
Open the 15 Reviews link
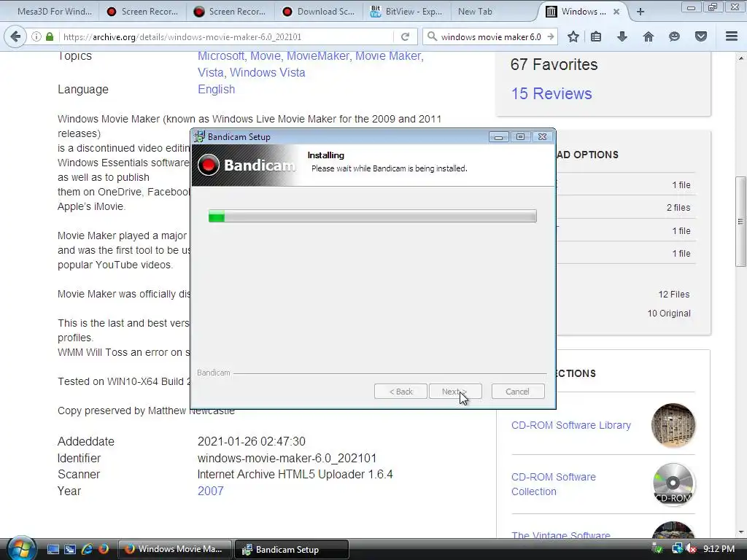pyautogui.click(x=551, y=94)
